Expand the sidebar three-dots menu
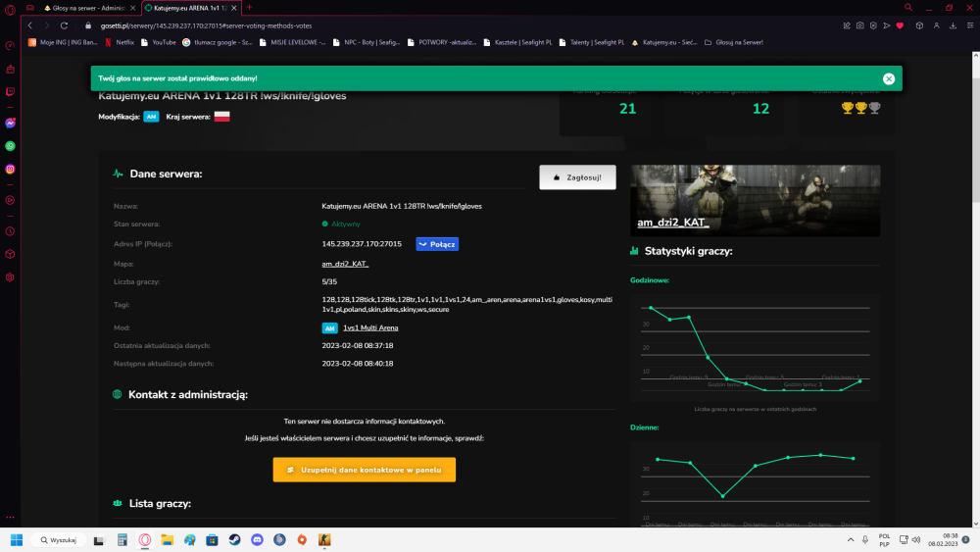Screen dimensions: 980x552 click(10, 518)
